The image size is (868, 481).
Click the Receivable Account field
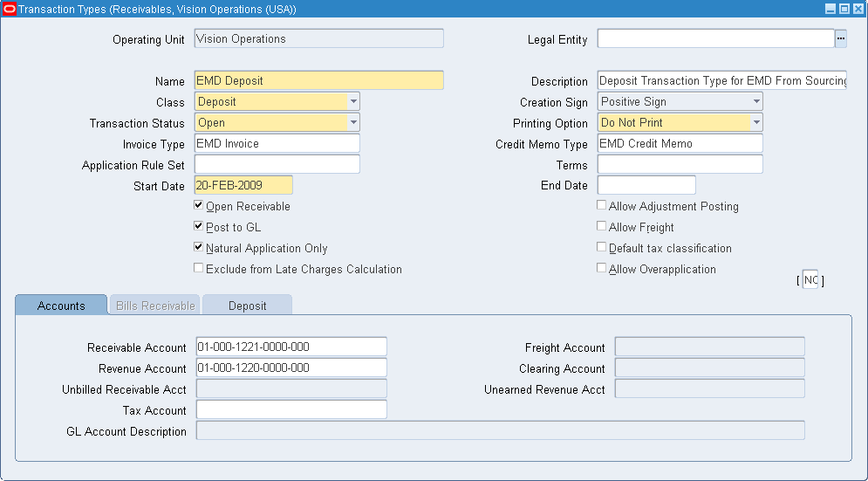click(291, 347)
